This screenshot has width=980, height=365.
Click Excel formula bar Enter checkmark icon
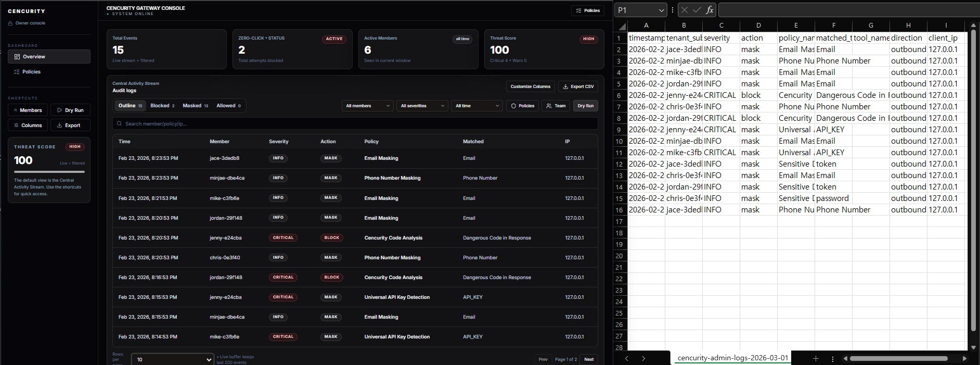pos(697,10)
